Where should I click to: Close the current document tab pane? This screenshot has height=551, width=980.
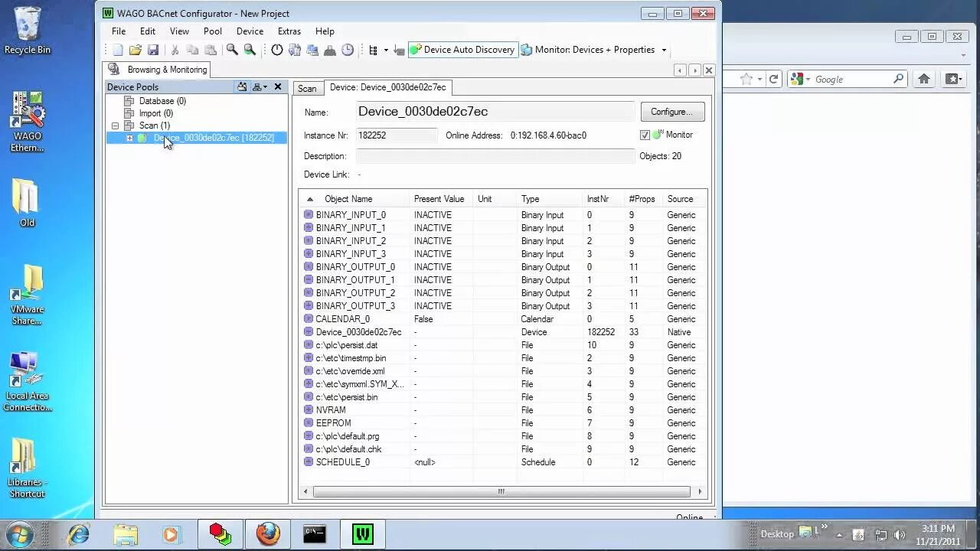click(709, 70)
